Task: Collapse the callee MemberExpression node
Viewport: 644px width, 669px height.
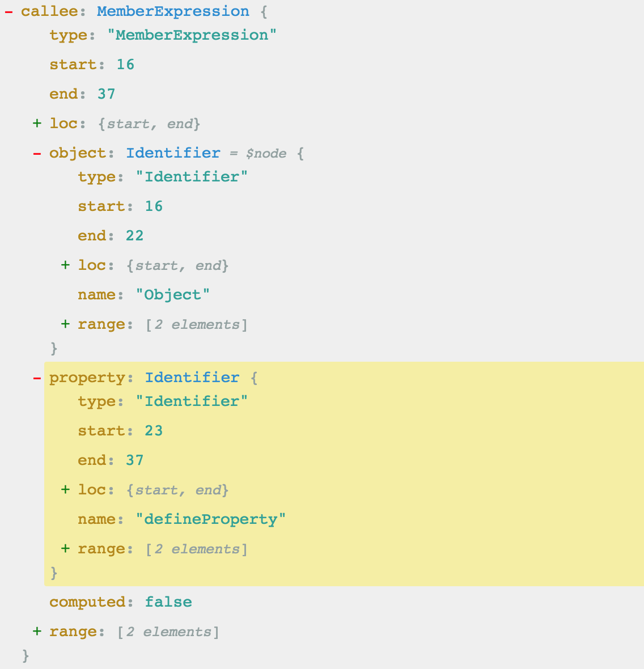Action: click(9, 12)
